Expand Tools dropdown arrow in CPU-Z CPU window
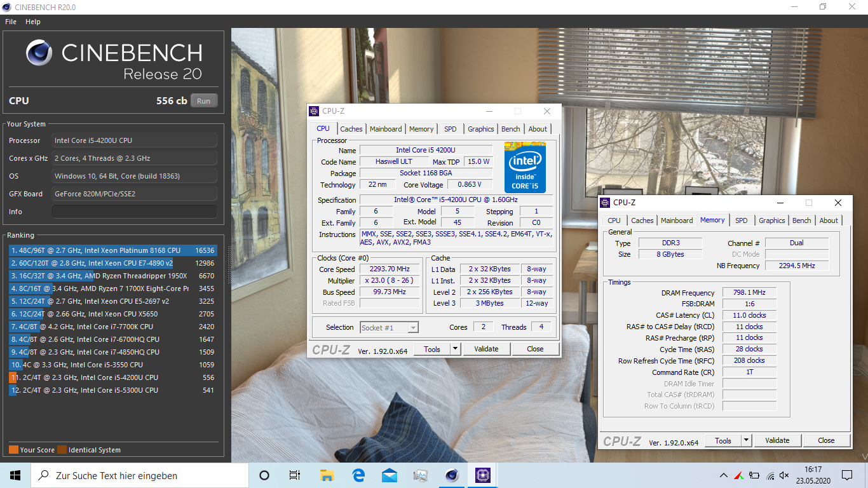Image resolution: width=868 pixels, height=488 pixels. click(455, 349)
